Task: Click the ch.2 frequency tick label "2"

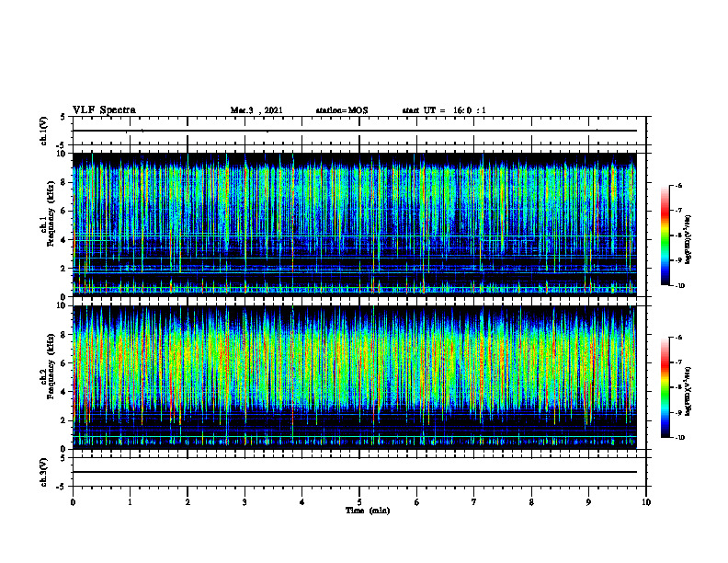Action: click(x=63, y=420)
